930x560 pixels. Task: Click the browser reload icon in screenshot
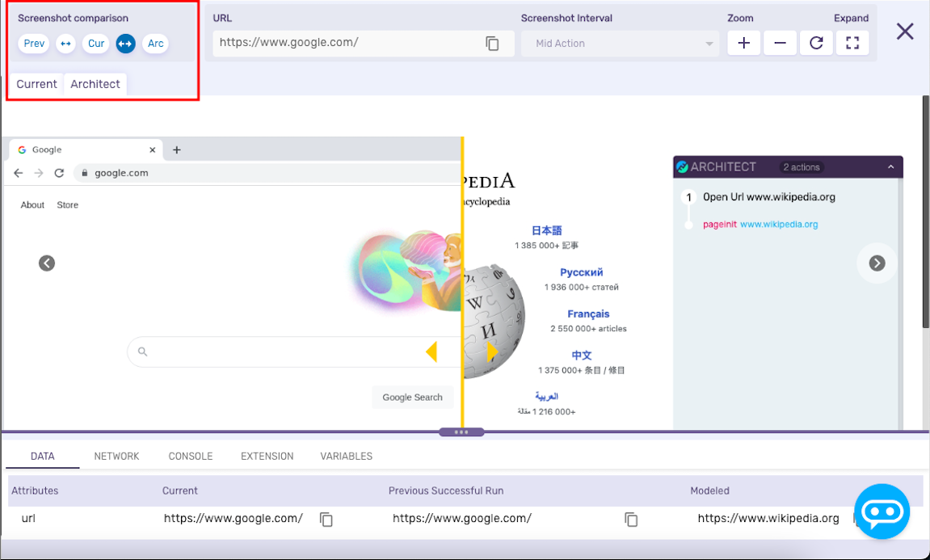click(x=59, y=173)
